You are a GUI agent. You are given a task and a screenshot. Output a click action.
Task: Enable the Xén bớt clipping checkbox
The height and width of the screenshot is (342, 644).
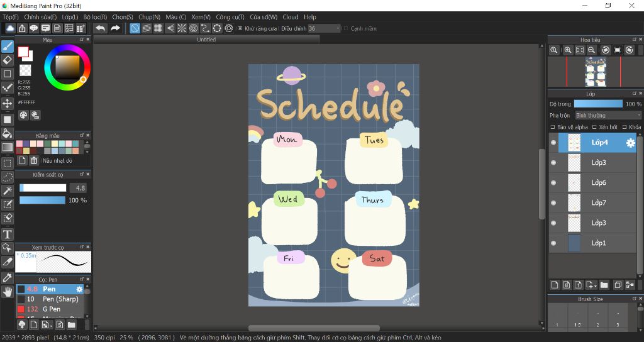594,127
